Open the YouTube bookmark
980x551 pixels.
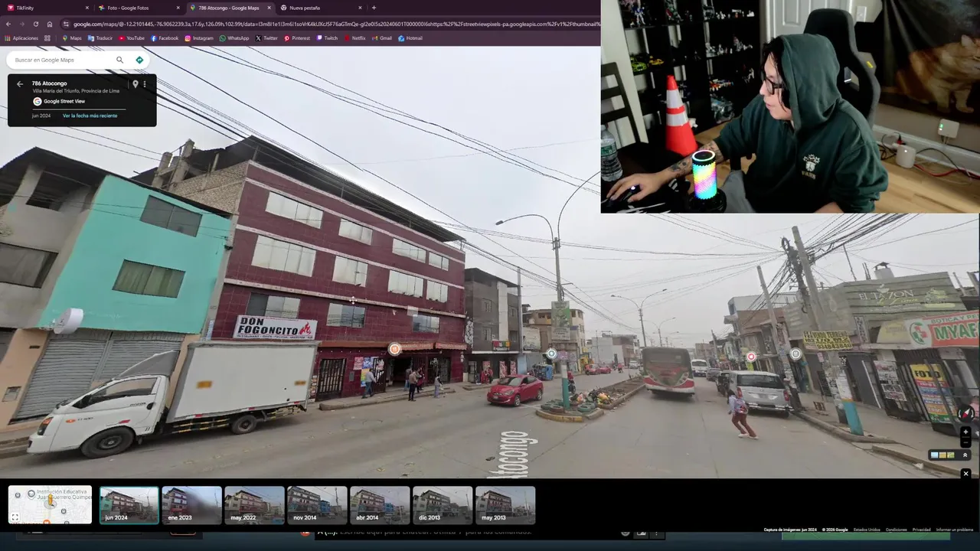[132, 38]
